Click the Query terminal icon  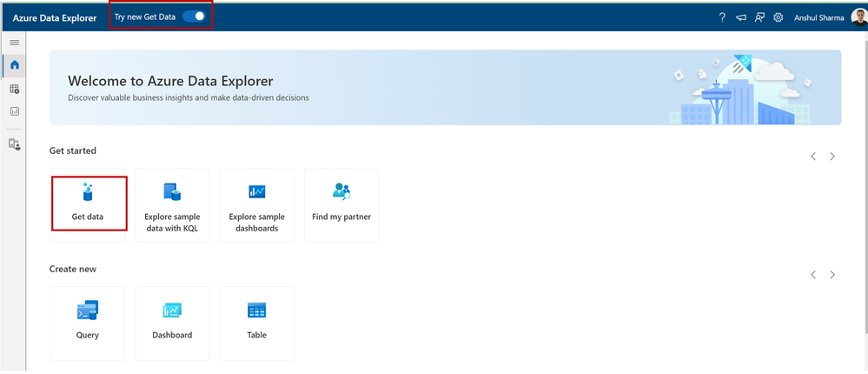click(88, 311)
